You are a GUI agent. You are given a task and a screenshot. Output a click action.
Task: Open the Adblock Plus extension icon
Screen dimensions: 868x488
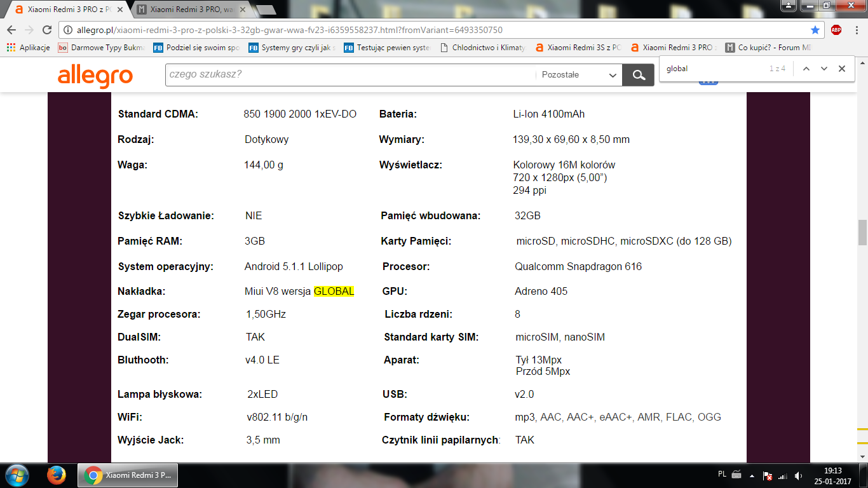coord(836,30)
